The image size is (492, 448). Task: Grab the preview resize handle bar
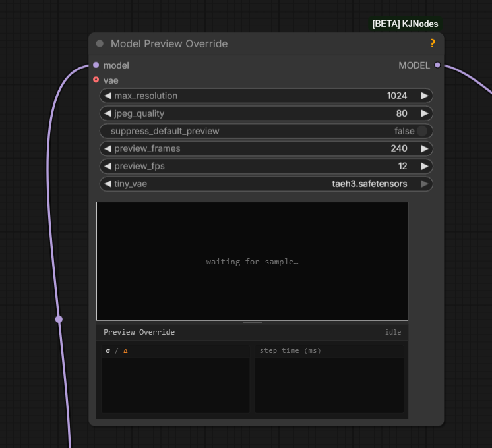pos(253,322)
